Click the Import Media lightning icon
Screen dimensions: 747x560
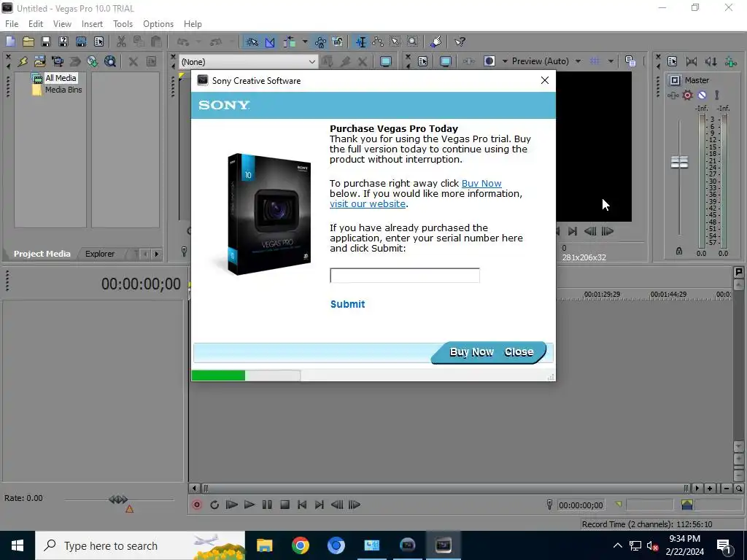pos(23,61)
